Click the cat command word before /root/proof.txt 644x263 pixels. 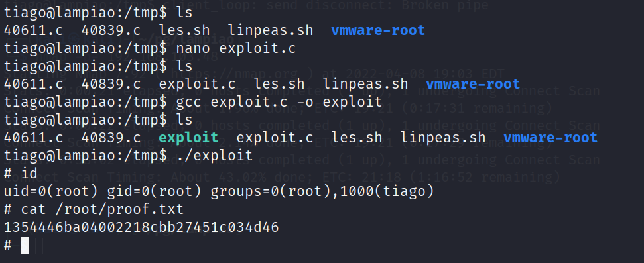pos(34,209)
